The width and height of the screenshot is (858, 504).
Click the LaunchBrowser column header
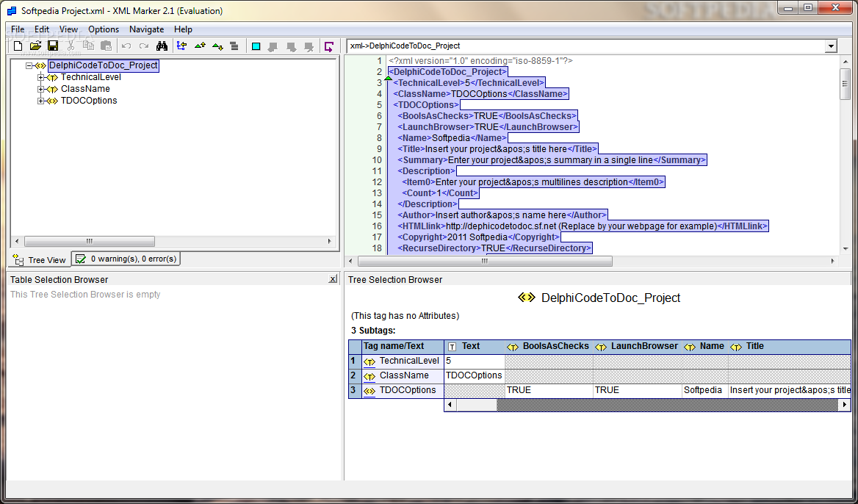click(x=638, y=346)
